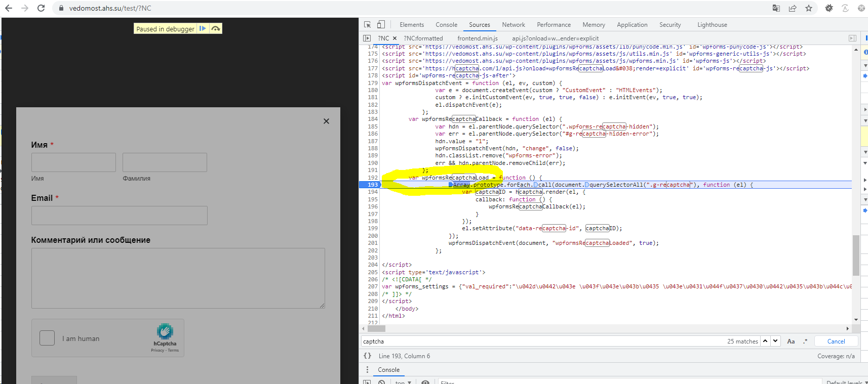Open the Lighthouse panel
The width and height of the screenshot is (868, 384).
point(712,25)
